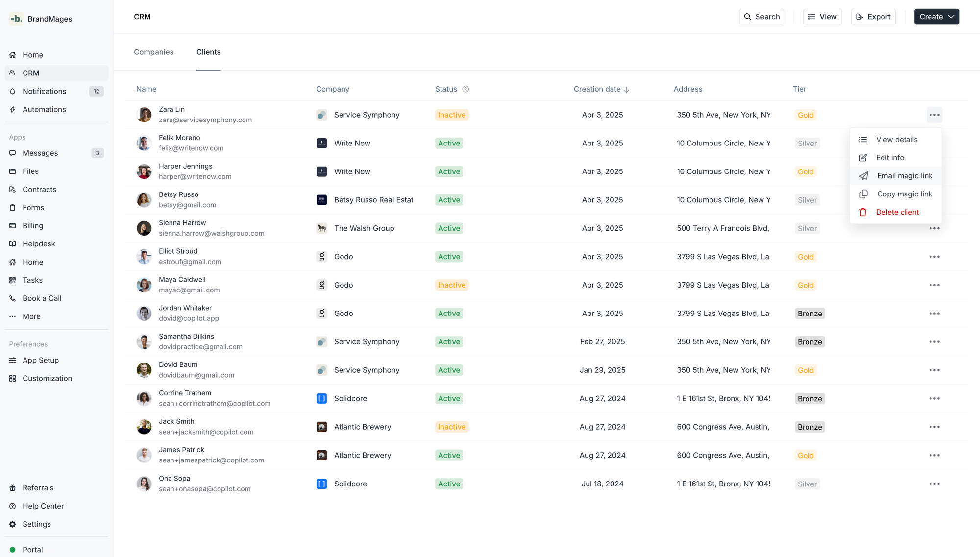
Task: Click the Referrals gift icon
Action: [13, 488]
